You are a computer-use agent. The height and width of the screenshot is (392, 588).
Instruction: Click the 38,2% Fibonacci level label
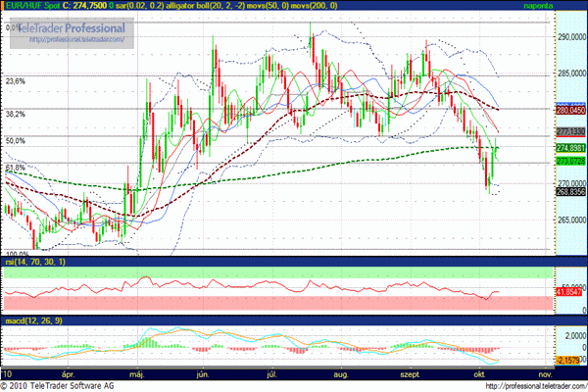click(x=16, y=114)
